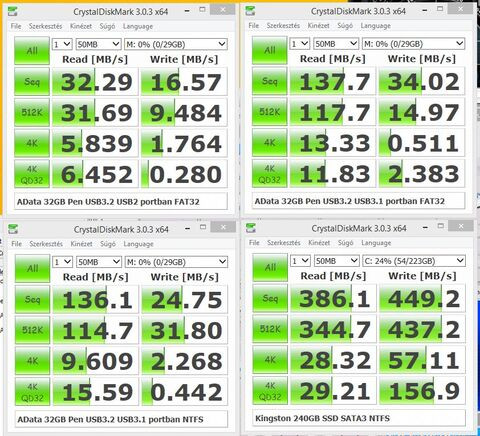
Task: Run Seq test in Kingston SSD window
Action: [x=270, y=298]
